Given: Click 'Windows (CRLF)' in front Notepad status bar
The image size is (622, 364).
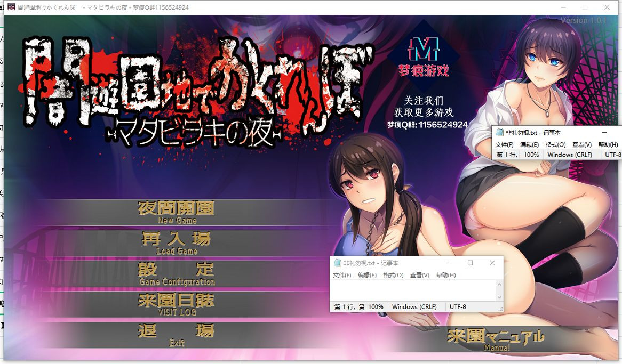Looking at the screenshot, I should tap(414, 307).
